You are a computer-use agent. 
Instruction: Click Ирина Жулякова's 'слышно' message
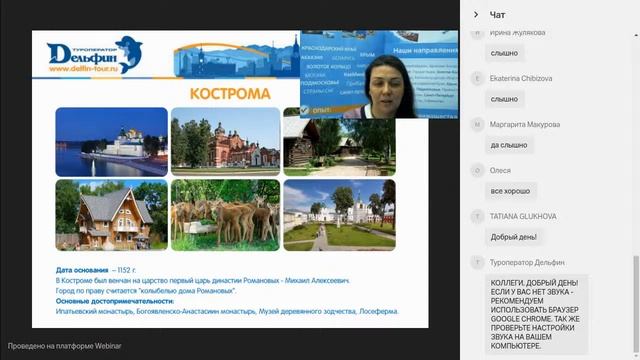(x=504, y=53)
